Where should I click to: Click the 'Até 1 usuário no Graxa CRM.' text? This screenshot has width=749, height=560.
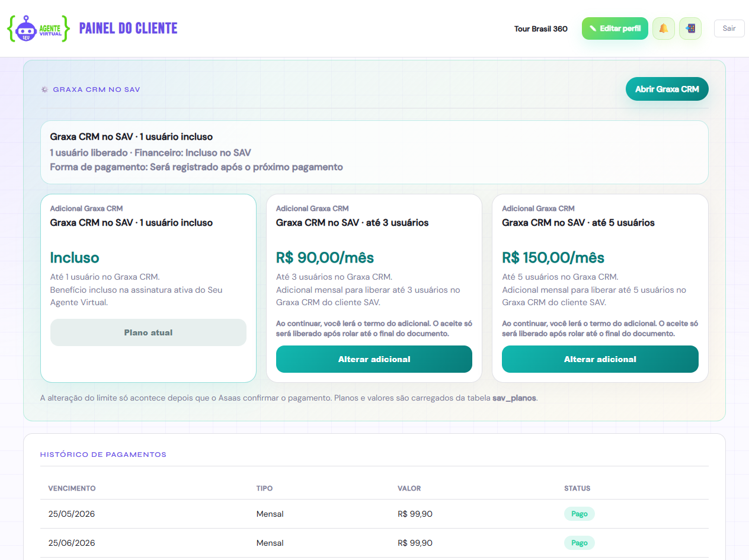pos(105,277)
